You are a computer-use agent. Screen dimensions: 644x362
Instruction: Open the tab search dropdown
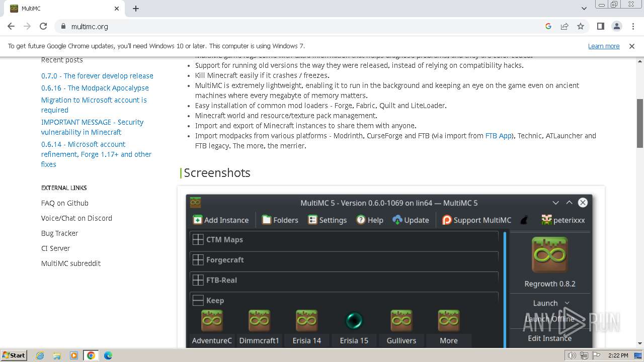coord(584,9)
